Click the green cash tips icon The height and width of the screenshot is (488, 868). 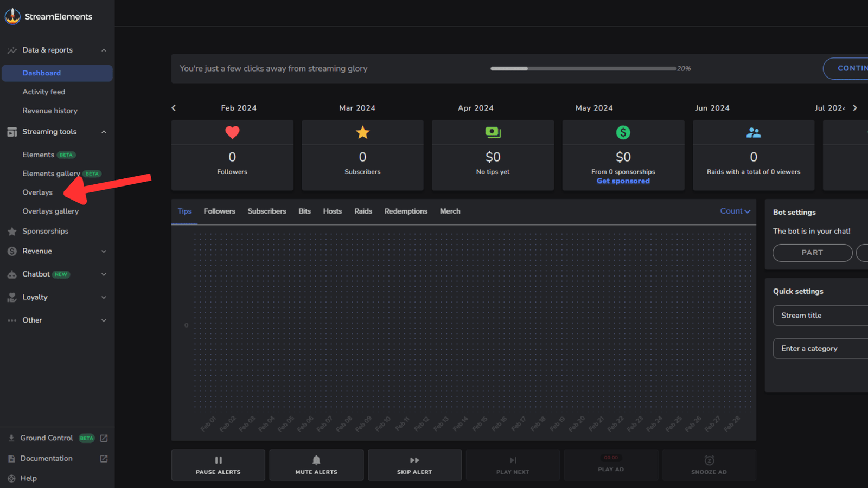tap(493, 132)
